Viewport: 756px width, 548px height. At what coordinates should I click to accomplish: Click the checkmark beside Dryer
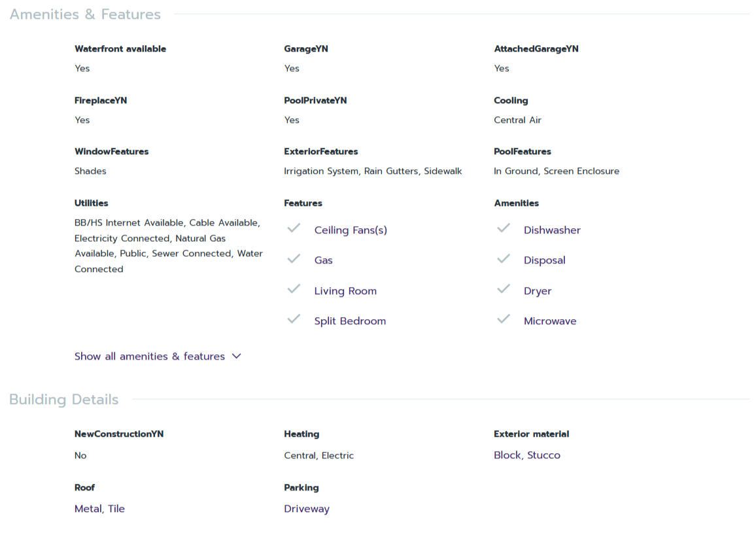click(x=504, y=289)
